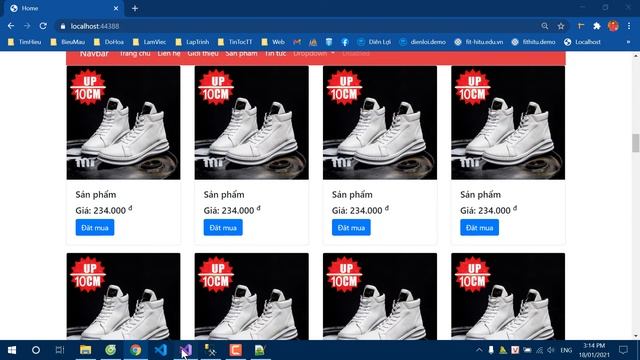
Task: Open the third top-row shoe image
Action: (380, 122)
